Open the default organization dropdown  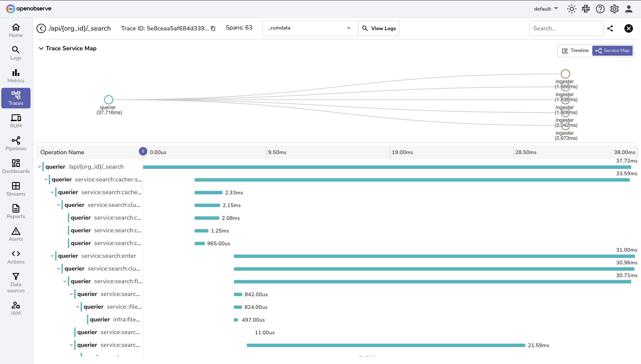click(546, 9)
